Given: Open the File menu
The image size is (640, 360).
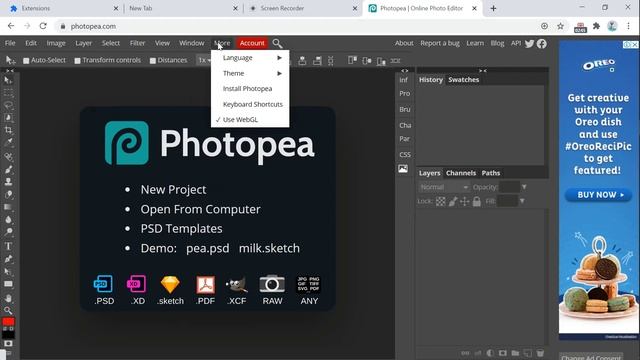Looking at the screenshot, I should [10, 43].
